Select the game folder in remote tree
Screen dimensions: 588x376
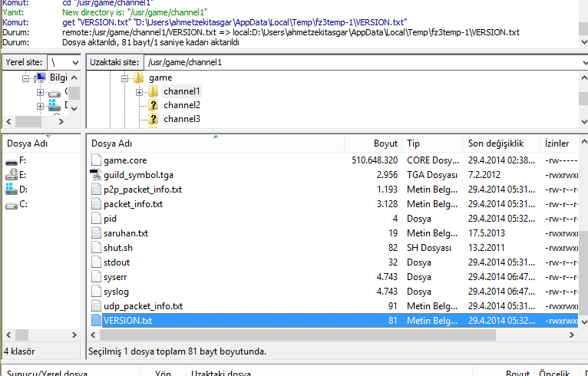pos(160,78)
